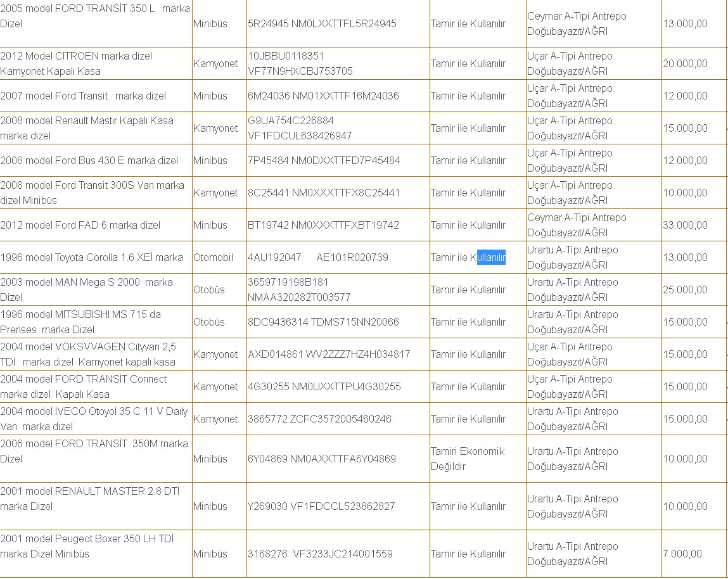
Task: Select serial 'BT19742 NM0XXXTTFXBT19742'
Action: point(323,225)
